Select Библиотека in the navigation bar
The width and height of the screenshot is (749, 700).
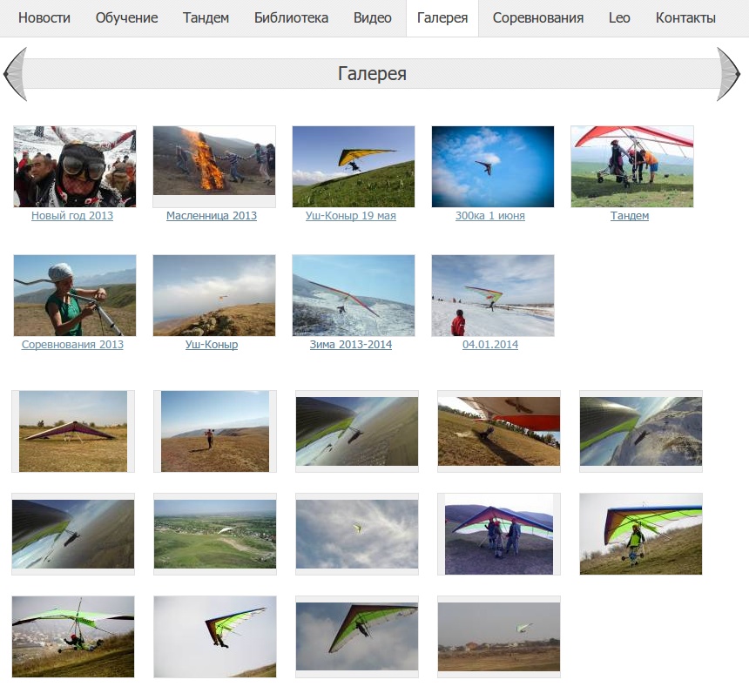(x=291, y=17)
